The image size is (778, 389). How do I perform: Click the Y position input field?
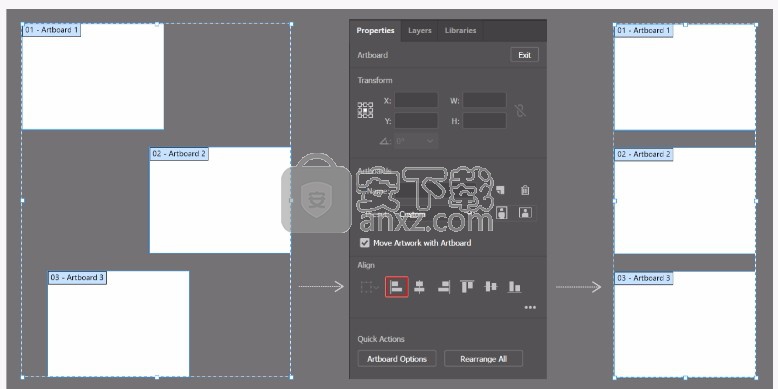[416, 121]
